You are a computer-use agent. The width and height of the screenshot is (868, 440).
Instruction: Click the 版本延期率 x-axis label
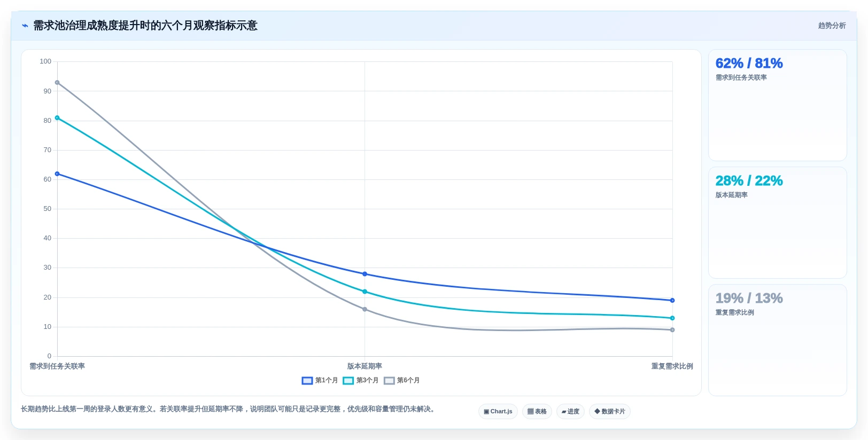coord(365,366)
